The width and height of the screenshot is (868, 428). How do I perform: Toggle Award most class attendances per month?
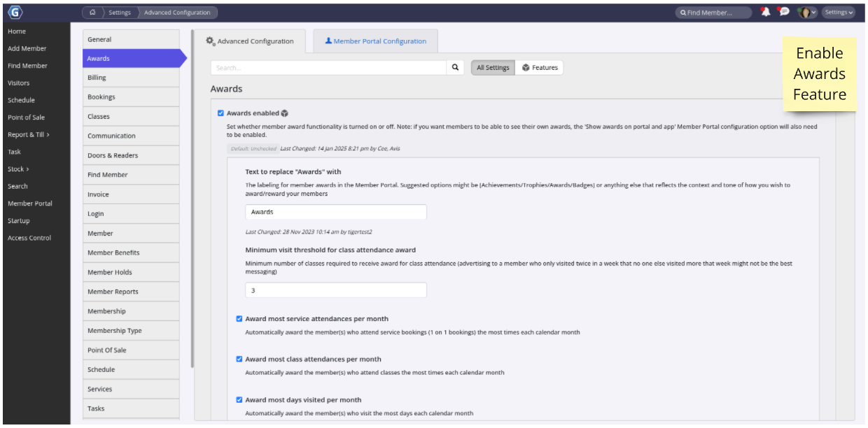pos(239,359)
